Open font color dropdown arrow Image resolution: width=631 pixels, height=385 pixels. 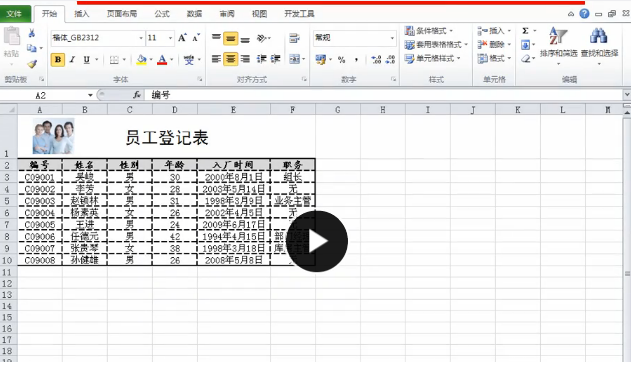[x=172, y=60]
